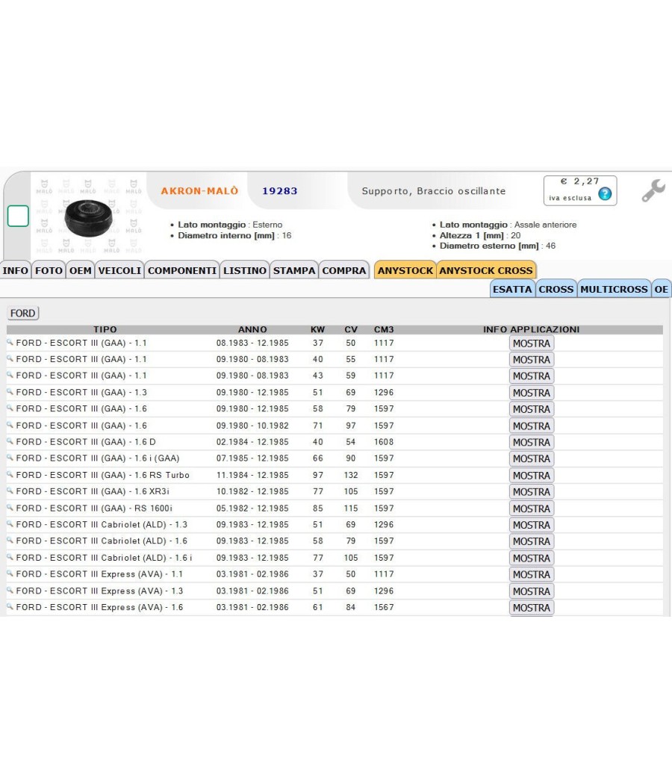This screenshot has height=784, width=672.
Task: Click the AKRON-MALÒ brand name
Action: pyautogui.click(x=199, y=191)
